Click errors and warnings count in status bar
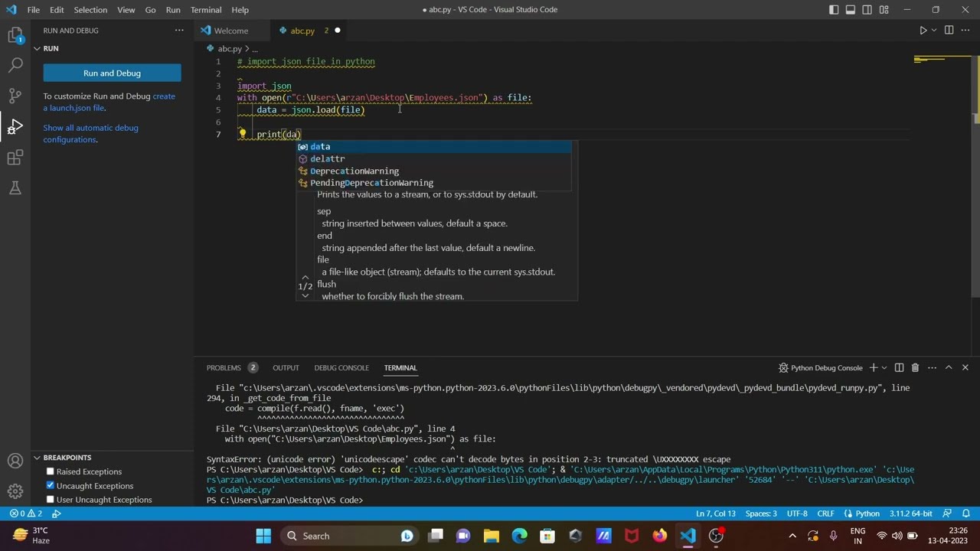Viewport: 980px width, 551px height. (x=25, y=514)
